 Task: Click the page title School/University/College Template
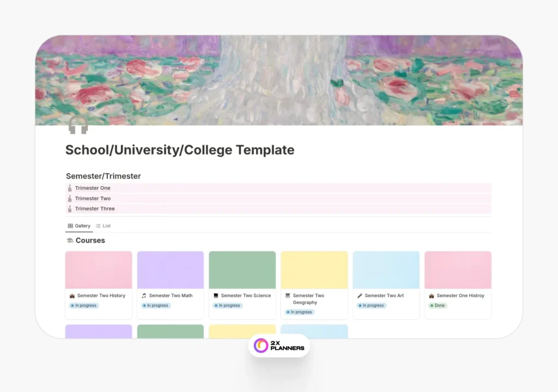click(180, 150)
